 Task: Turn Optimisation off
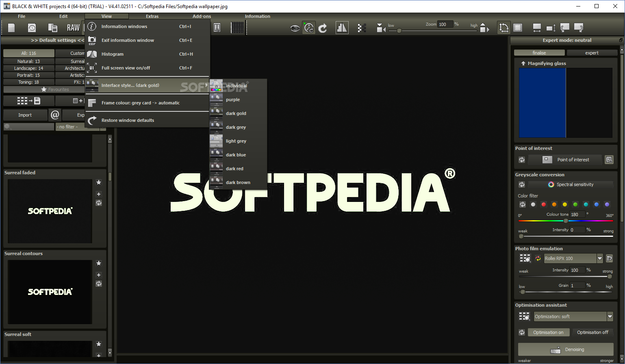click(x=592, y=332)
